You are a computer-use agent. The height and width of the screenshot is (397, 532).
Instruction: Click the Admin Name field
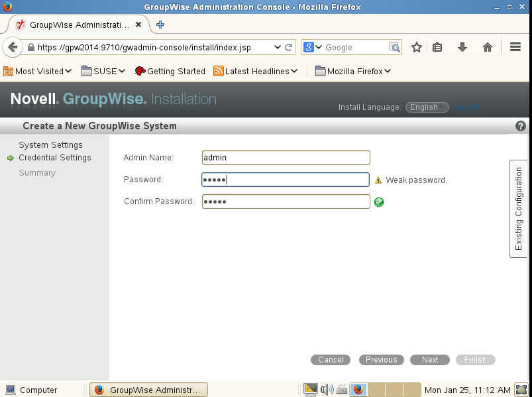286,158
